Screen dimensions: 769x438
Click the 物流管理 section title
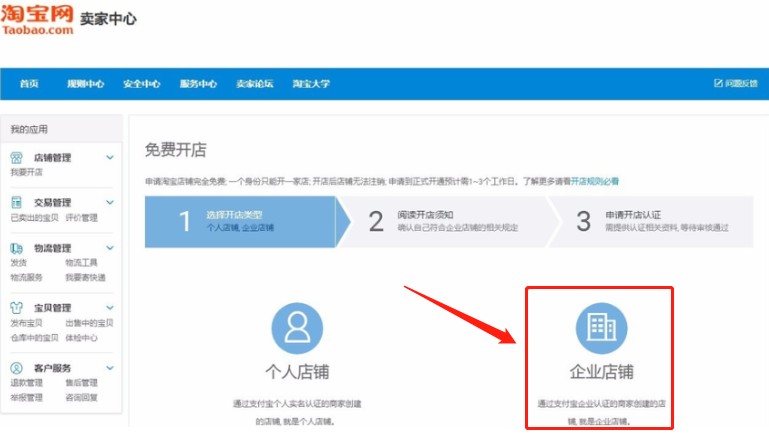(52, 248)
